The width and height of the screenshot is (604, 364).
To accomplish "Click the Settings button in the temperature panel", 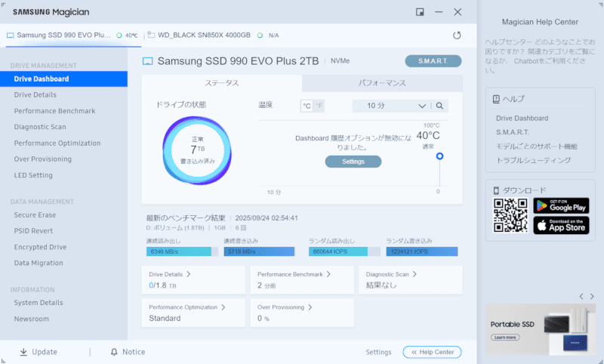I will click(353, 162).
